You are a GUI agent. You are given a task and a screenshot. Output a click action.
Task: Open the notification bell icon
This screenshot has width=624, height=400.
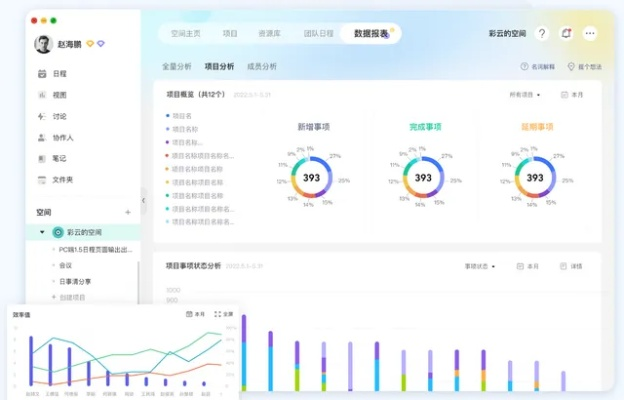click(566, 33)
